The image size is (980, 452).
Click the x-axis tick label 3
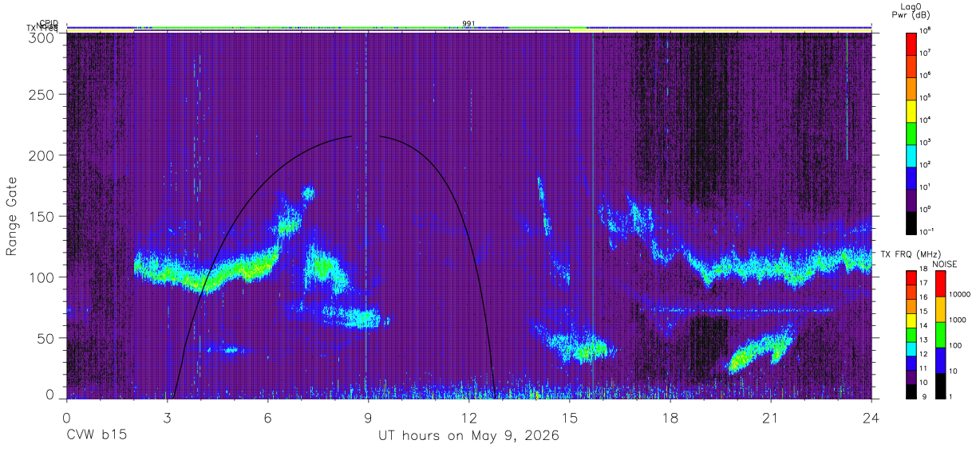click(x=168, y=417)
